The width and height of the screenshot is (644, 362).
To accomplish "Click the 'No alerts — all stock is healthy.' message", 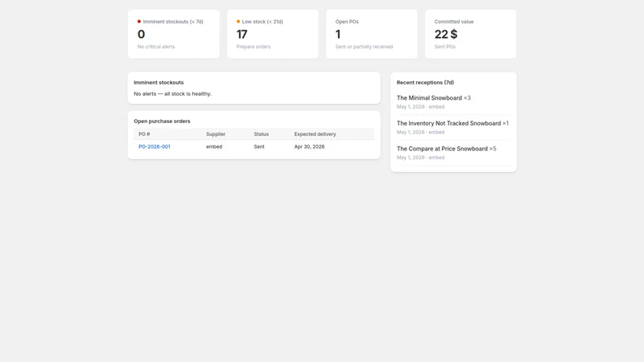I will [x=172, y=94].
